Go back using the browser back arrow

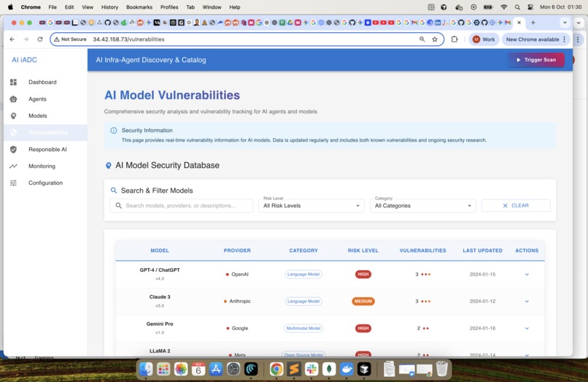(12, 39)
